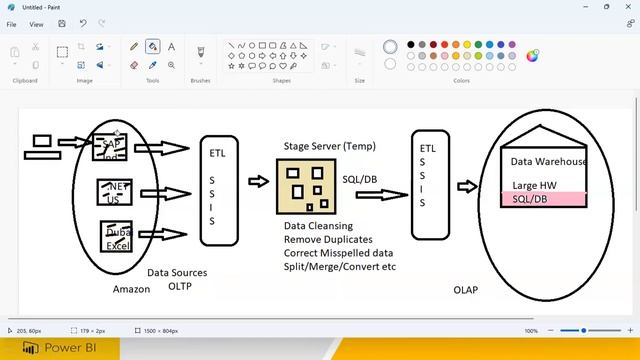Select the Color picker eyedropper
640x360 pixels.
pos(153,65)
